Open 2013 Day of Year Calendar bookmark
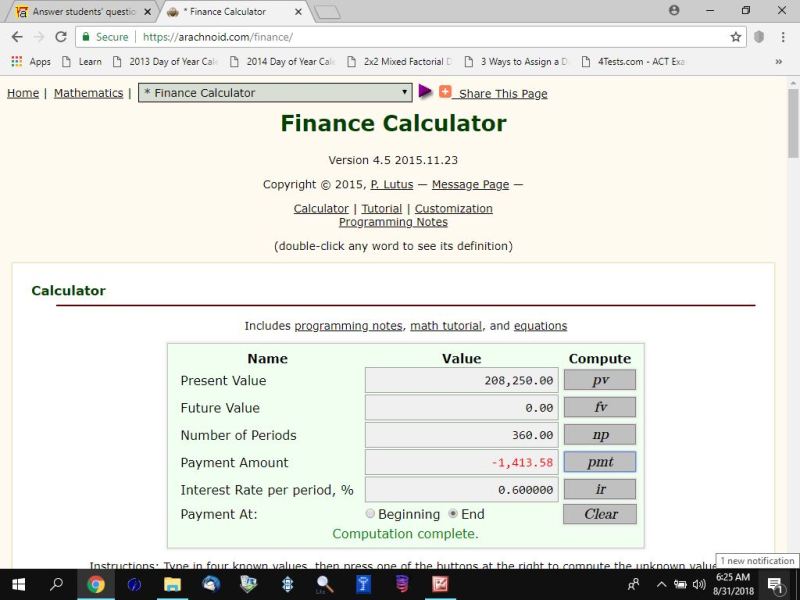Viewport: 800px width, 600px height. click(x=165, y=62)
